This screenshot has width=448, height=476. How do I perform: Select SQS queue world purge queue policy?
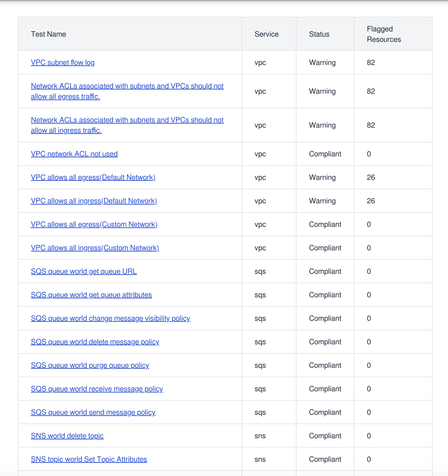coord(90,365)
